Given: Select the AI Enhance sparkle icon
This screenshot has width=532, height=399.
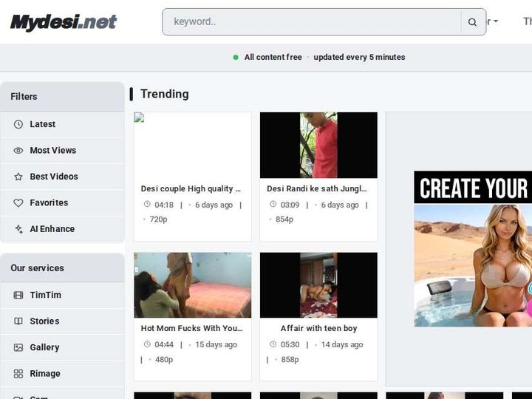Looking at the screenshot, I should (x=18, y=229).
